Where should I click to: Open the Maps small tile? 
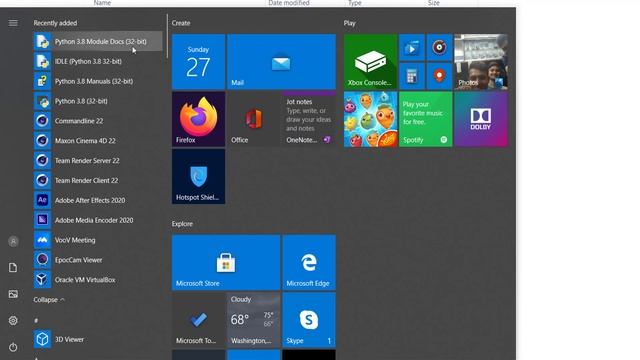(439, 76)
